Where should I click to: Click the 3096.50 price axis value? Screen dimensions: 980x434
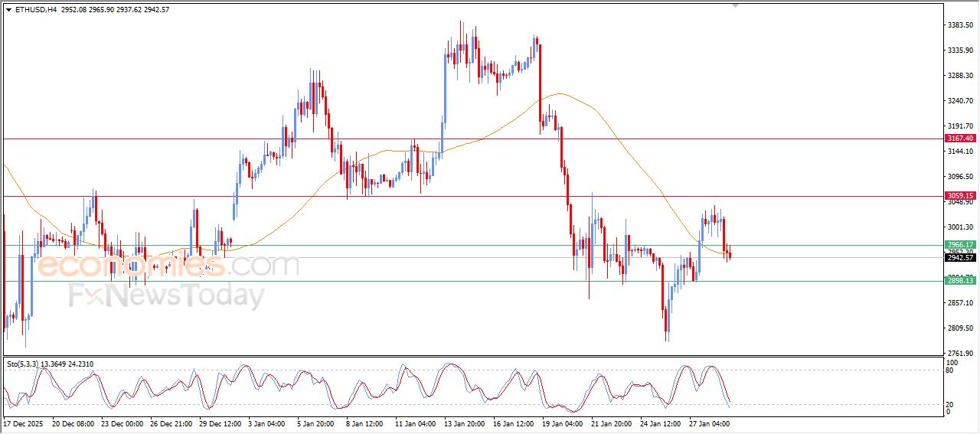click(960, 177)
